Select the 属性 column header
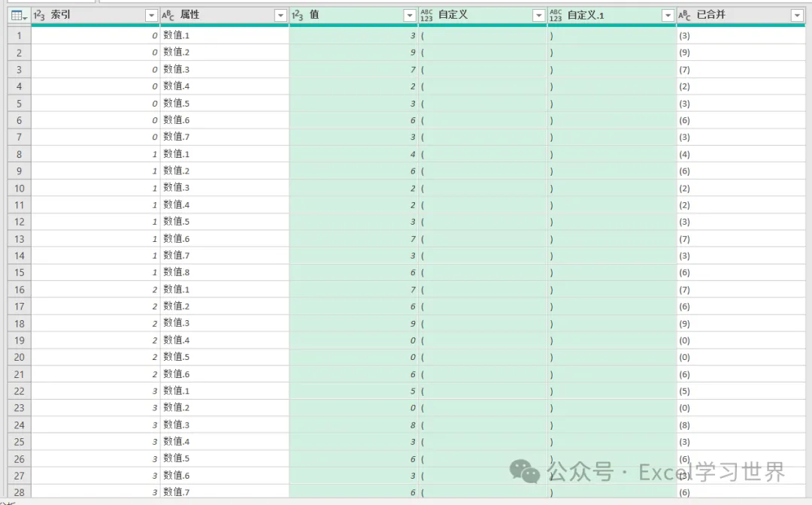 pos(224,16)
